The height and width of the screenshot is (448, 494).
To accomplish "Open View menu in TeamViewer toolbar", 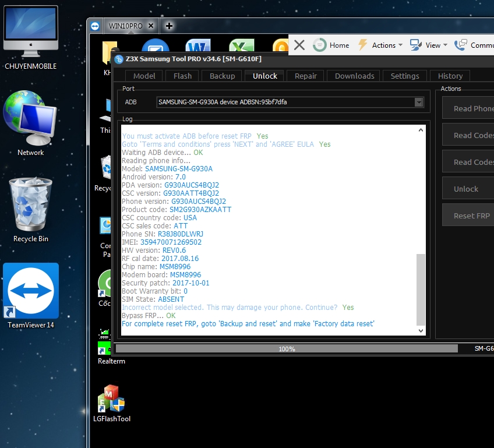I will click(429, 45).
